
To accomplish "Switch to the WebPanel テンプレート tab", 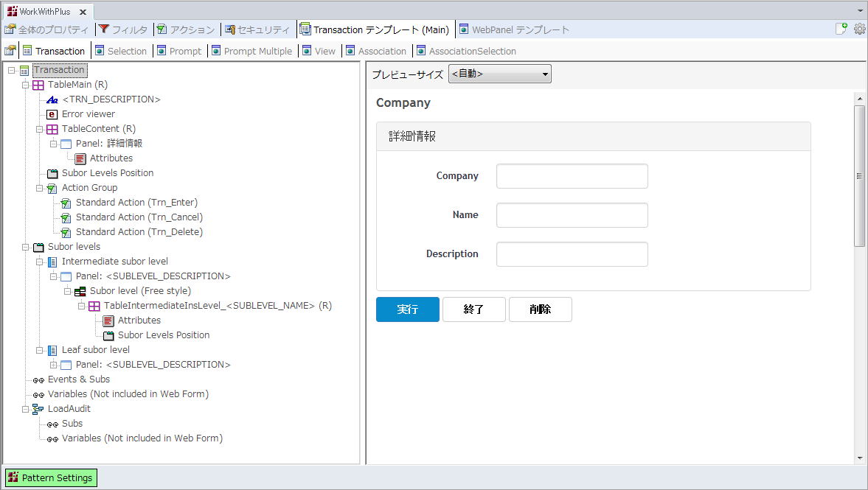I will [x=514, y=29].
